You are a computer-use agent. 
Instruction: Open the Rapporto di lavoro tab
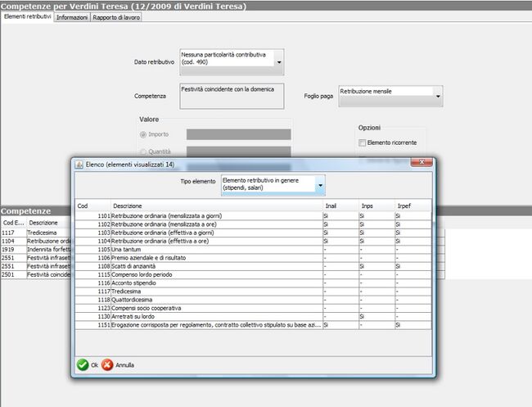115,17
